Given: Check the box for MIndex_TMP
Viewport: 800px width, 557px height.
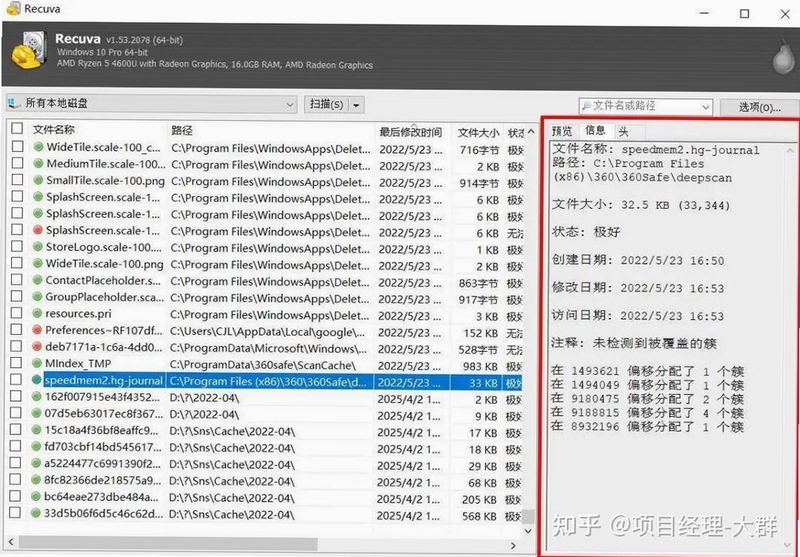Looking at the screenshot, I should click(x=16, y=362).
